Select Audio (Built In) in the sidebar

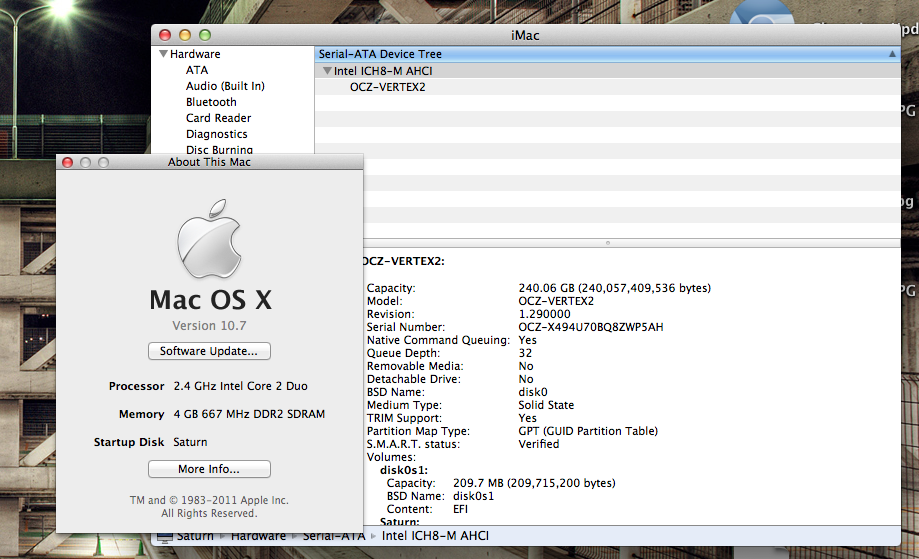click(x=225, y=86)
